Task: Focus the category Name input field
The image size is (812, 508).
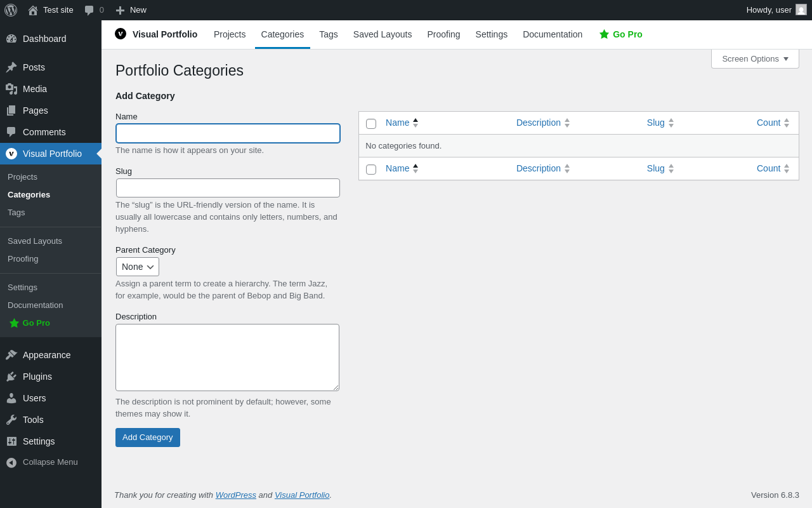Action: point(228,133)
